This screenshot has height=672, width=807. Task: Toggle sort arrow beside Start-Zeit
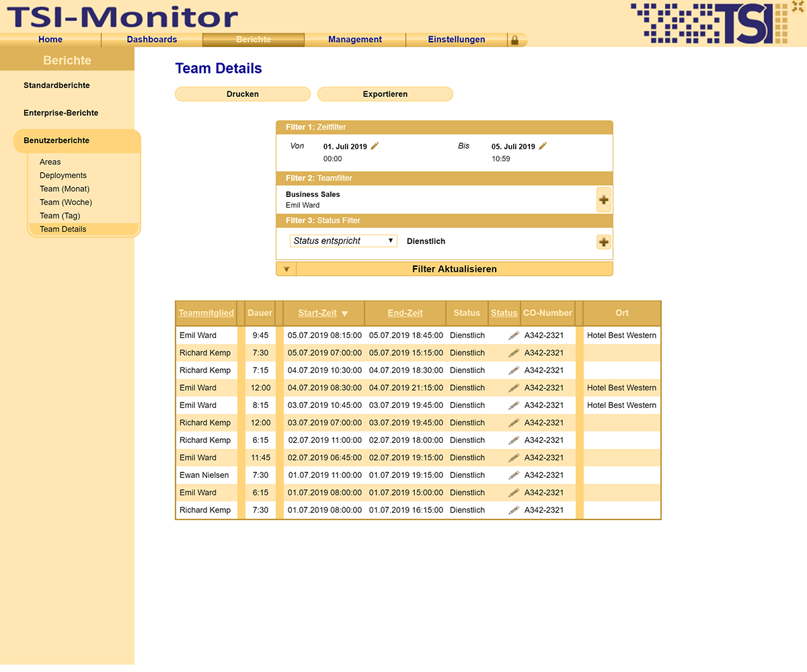(345, 314)
